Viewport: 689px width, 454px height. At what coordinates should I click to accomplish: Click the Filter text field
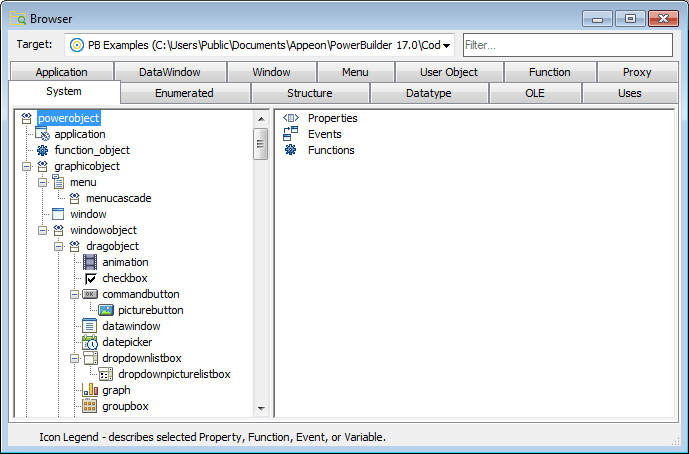567,45
